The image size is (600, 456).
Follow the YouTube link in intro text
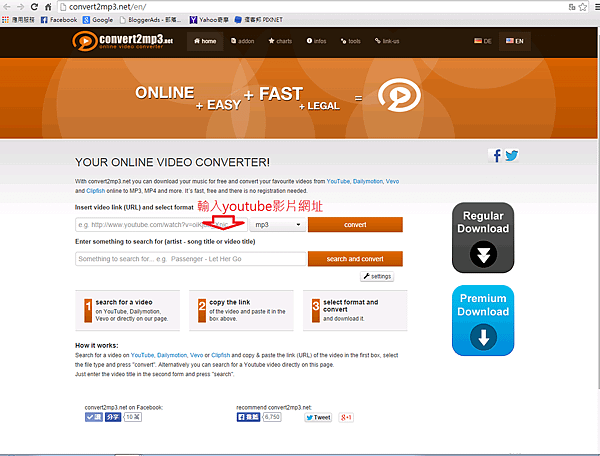tap(338, 181)
